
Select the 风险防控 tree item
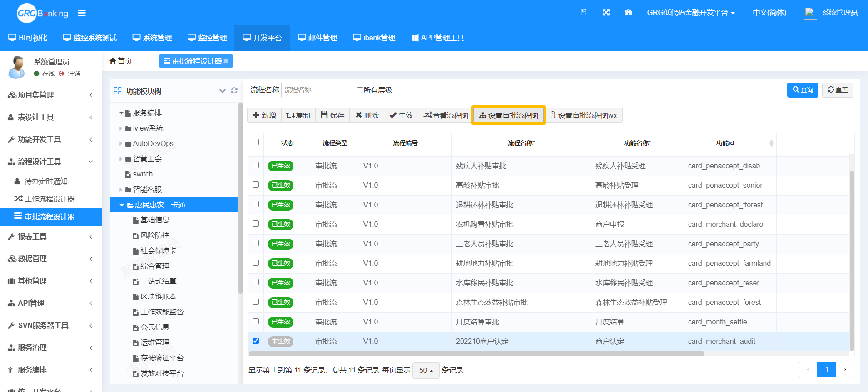[x=154, y=235]
